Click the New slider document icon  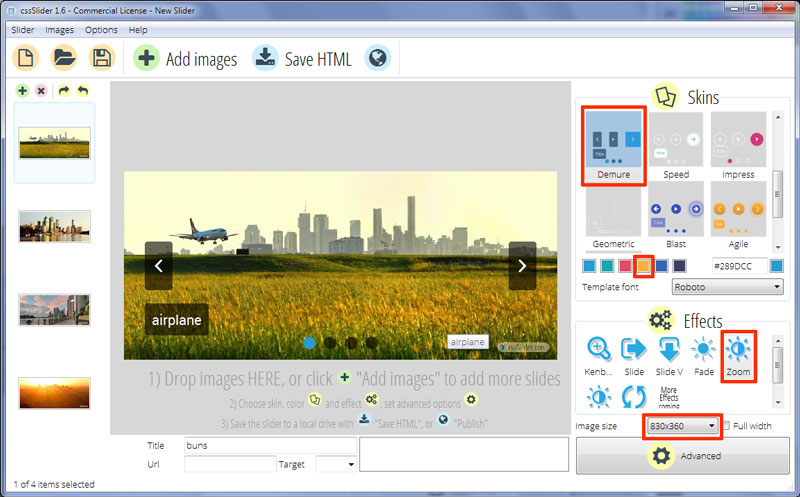click(x=27, y=58)
